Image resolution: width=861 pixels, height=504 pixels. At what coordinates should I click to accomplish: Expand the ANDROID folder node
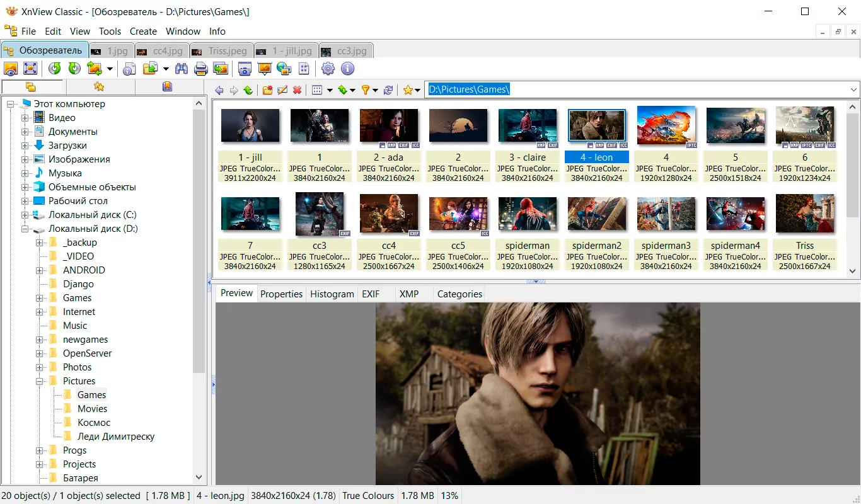40,270
